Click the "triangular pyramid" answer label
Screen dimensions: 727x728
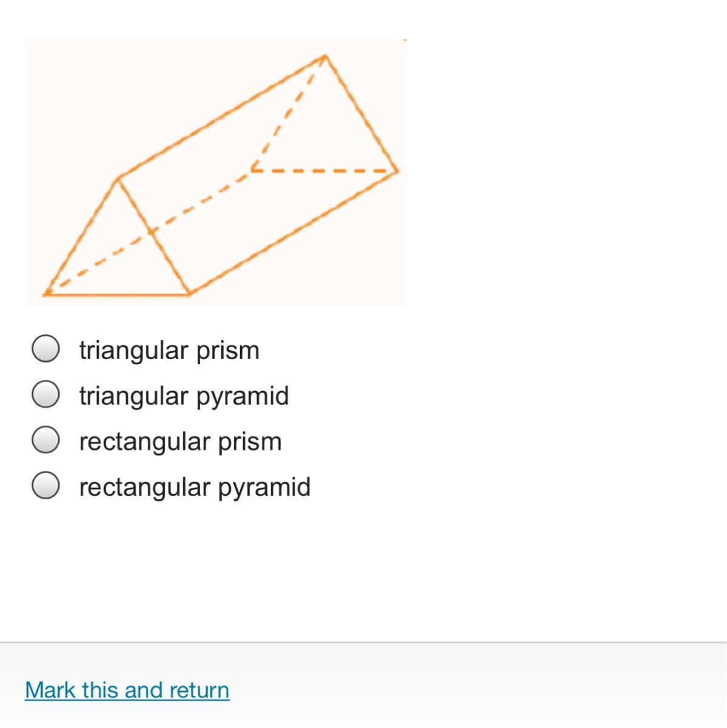tap(184, 396)
